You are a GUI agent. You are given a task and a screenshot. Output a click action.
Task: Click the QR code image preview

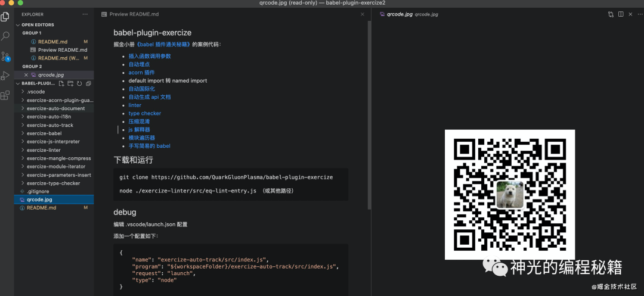(x=510, y=195)
